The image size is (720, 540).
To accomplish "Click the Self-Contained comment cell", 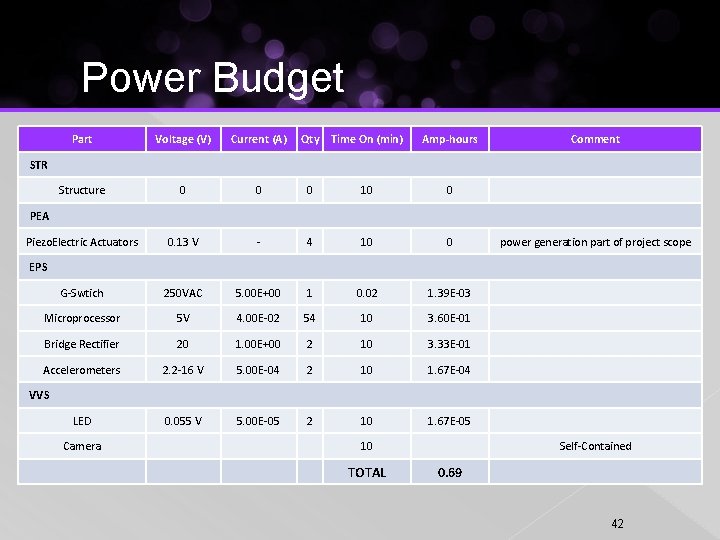I will 595,446.
